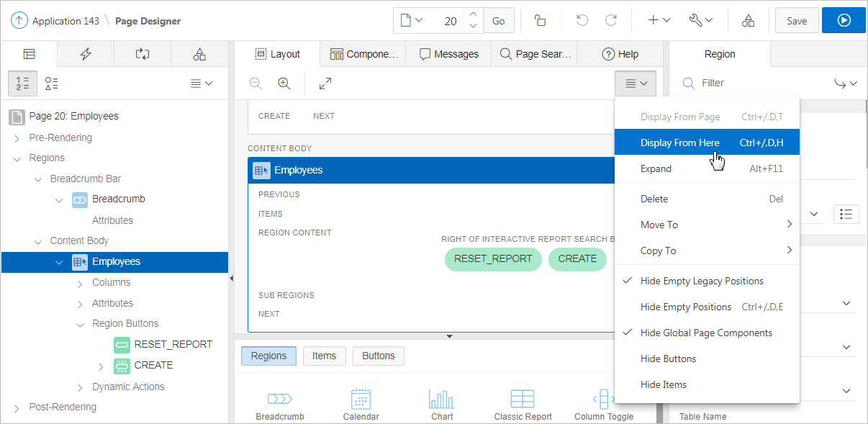Viewport: 868px width, 424px height.
Task: Select Display From Here menu item
Action: click(x=679, y=143)
